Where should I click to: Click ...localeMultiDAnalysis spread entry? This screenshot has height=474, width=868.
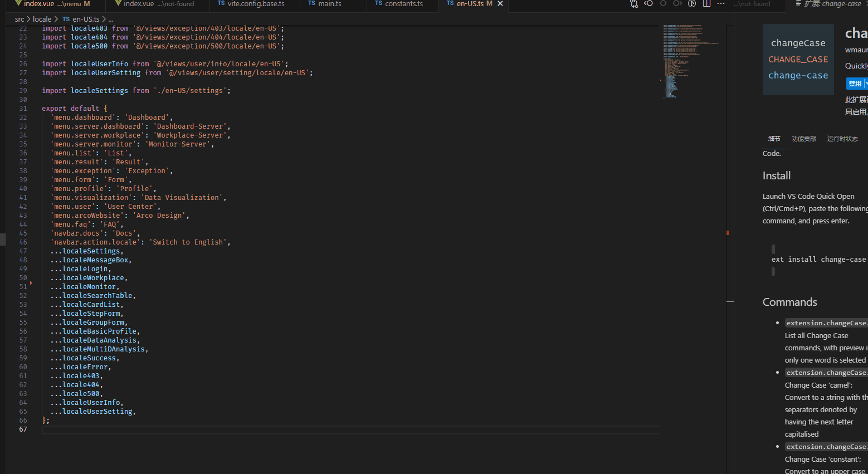point(99,349)
